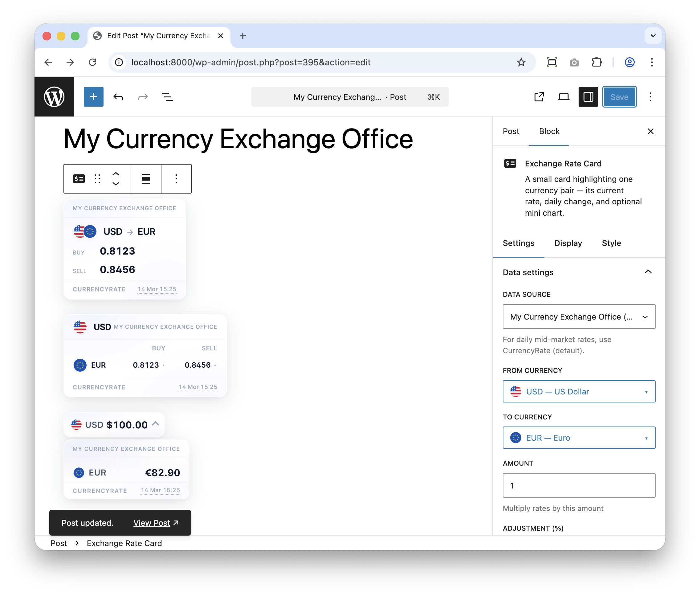The image size is (700, 596).
Task: Undo the last change
Action: (118, 97)
